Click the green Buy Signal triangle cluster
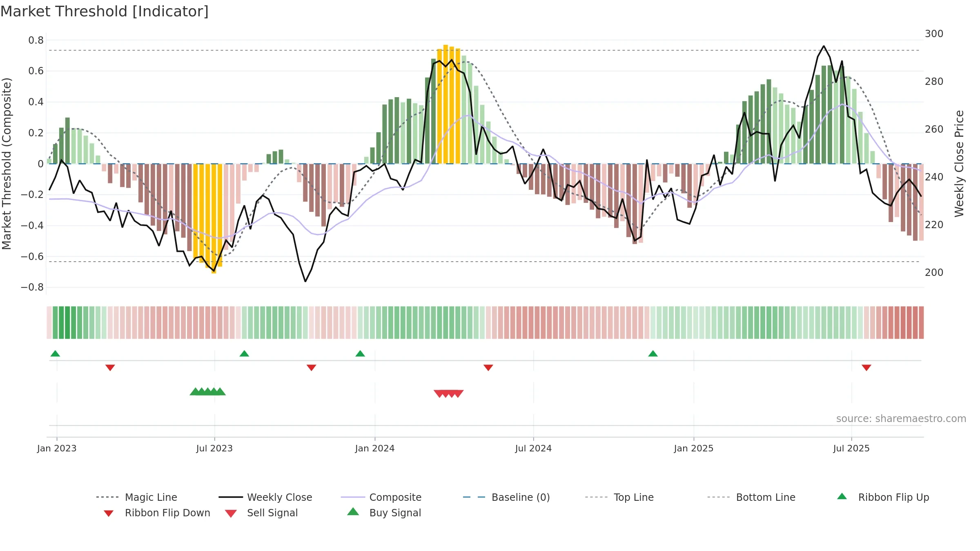 coord(208,392)
